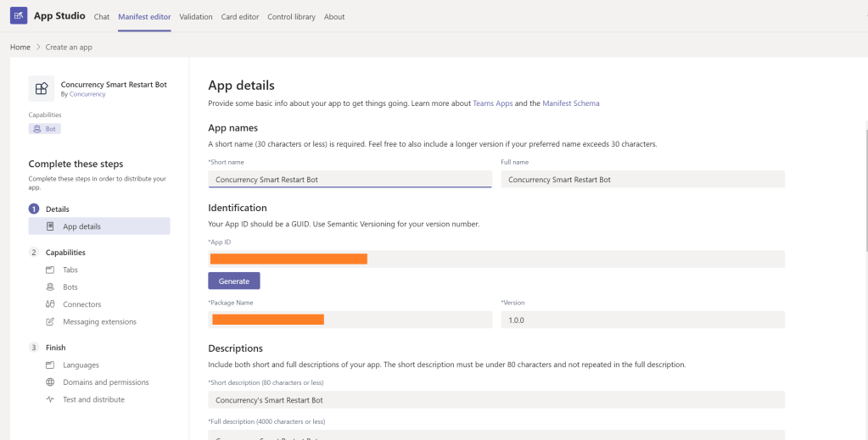Go to Home in the breadcrumb
This screenshot has width=868, height=440.
pos(20,47)
